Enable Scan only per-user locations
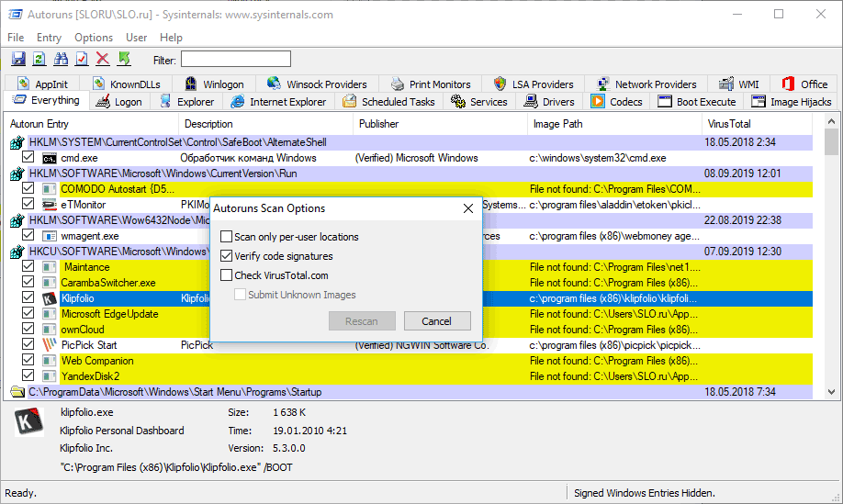This screenshot has height=504, width=843. (226, 237)
